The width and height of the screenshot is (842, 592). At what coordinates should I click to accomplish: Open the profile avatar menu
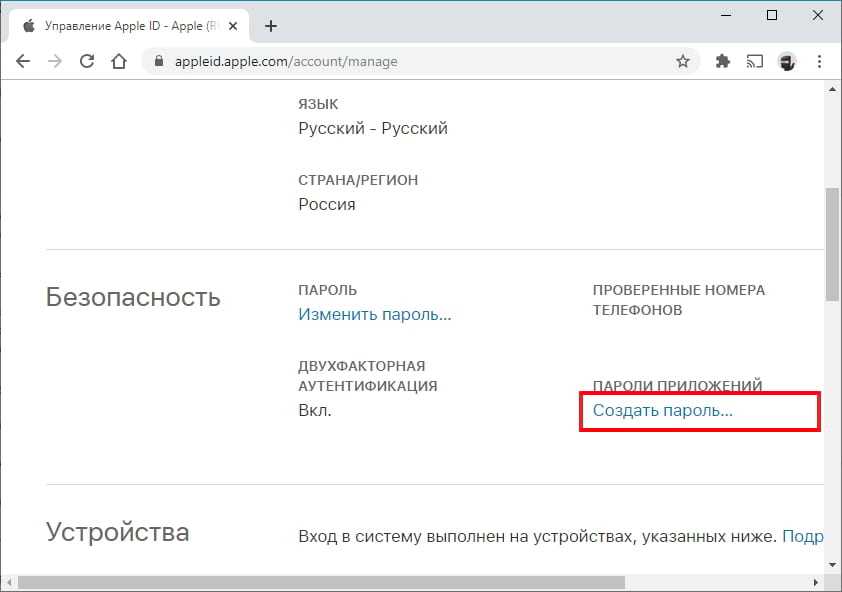tap(787, 61)
